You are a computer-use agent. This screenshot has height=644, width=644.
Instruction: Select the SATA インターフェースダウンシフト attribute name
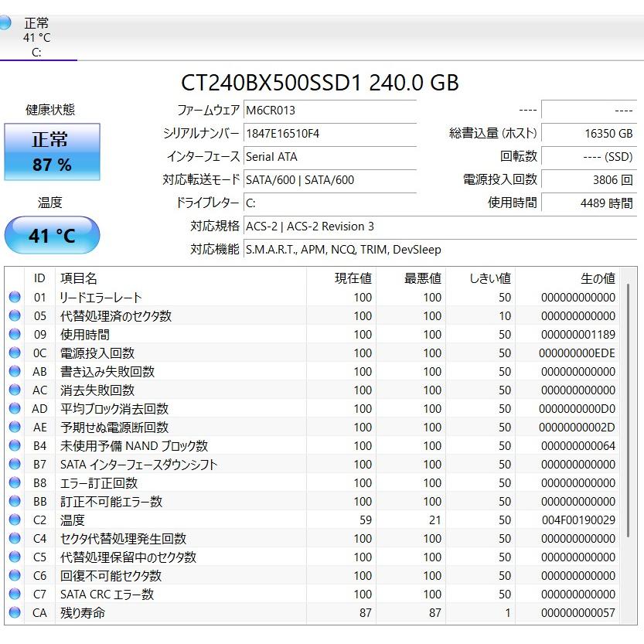[x=139, y=465]
